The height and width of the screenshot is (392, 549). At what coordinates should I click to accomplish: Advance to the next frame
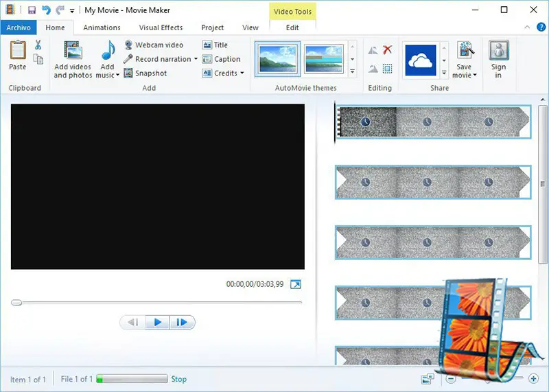pyautogui.click(x=182, y=322)
